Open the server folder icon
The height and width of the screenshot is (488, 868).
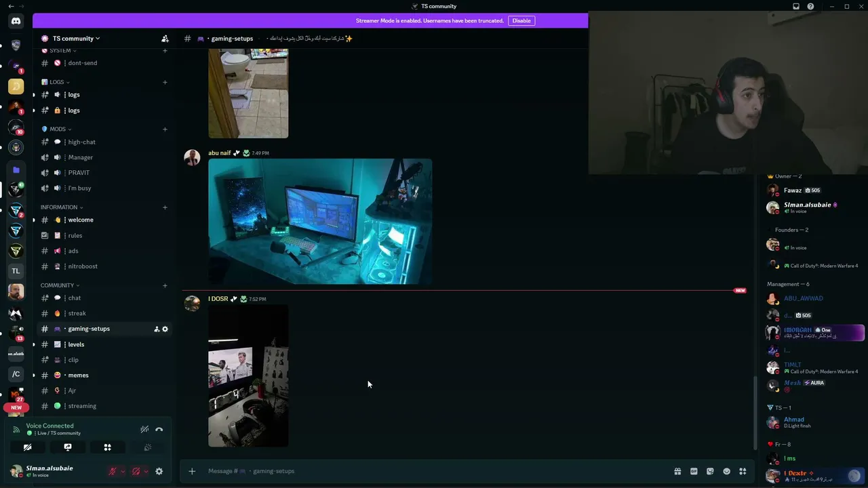click(16, 169)
